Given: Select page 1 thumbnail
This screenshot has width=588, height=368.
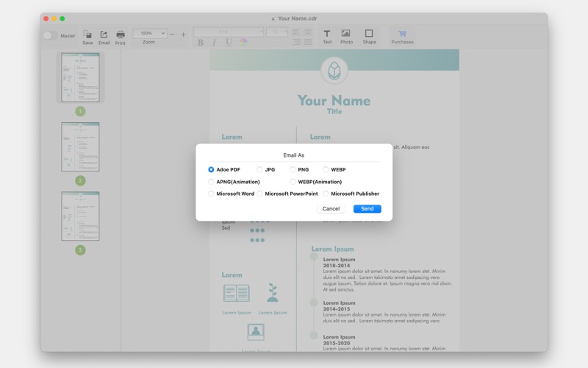Looking at the screenshot, I should click(80, 77).
